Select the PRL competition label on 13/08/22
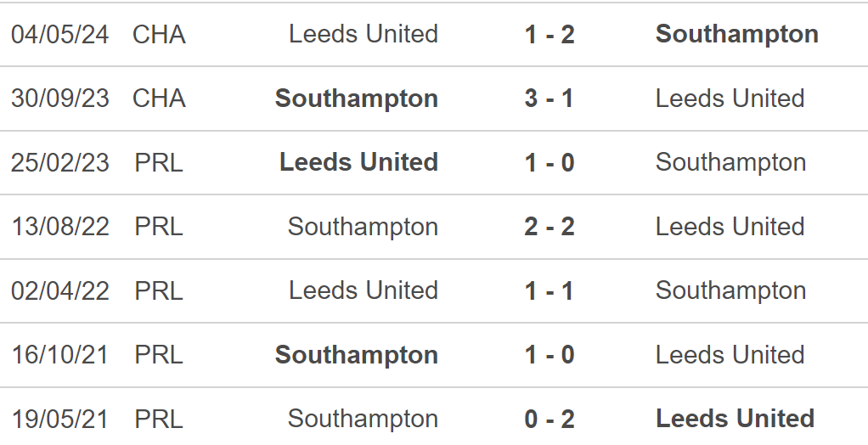This screenshot has width=868, height=445. pos(159,227)
